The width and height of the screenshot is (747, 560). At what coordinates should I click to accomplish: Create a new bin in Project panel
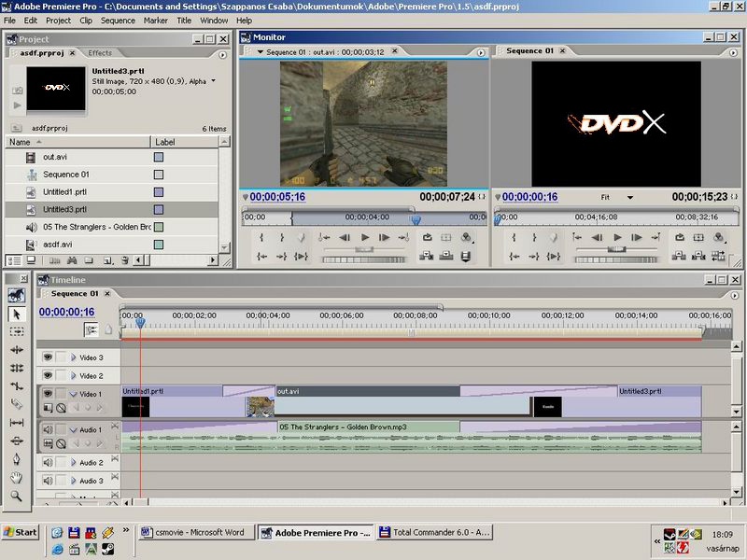pos(89,260)
